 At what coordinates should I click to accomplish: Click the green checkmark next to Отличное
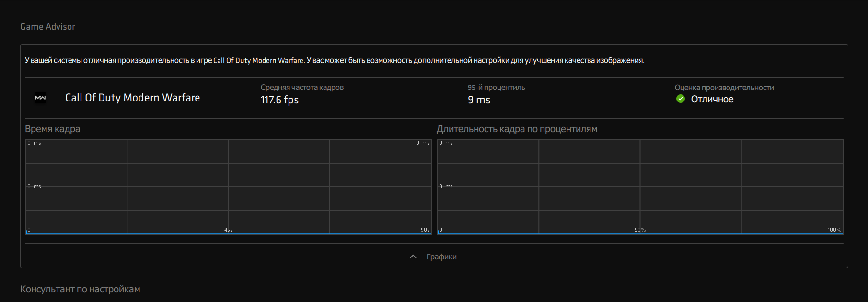680,99
